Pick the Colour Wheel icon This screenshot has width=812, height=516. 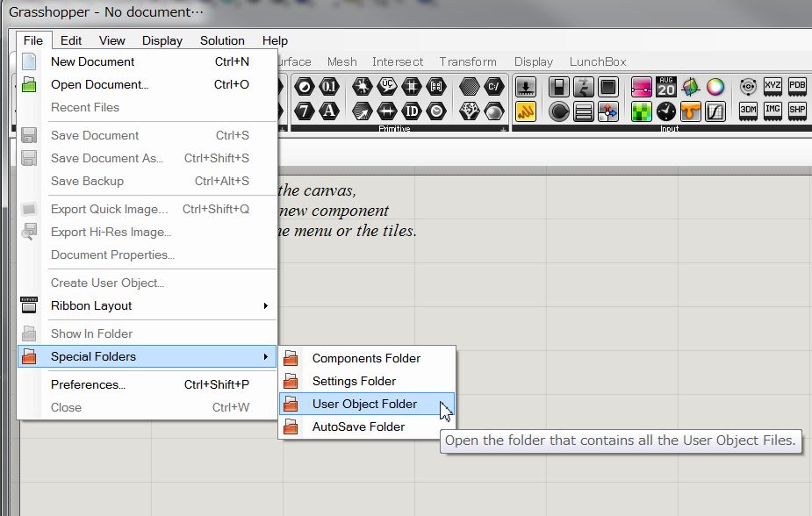(715, 87)
